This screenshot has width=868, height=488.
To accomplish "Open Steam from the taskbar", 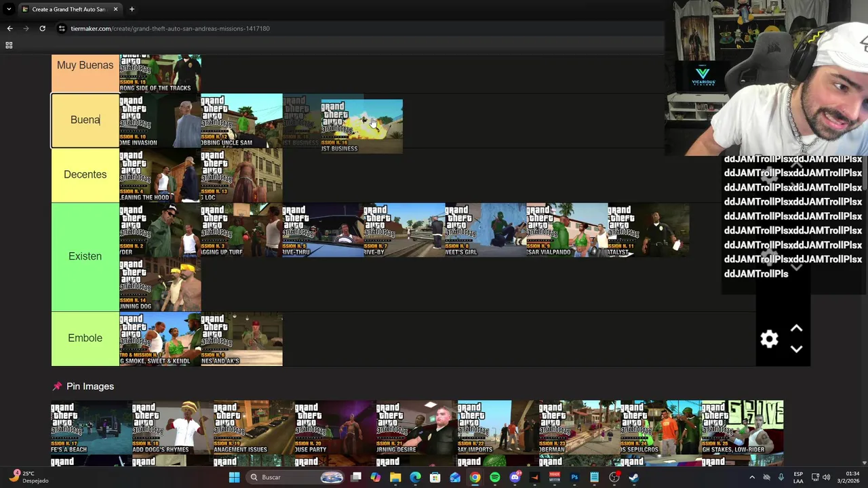I will click(x=633, y=477).
